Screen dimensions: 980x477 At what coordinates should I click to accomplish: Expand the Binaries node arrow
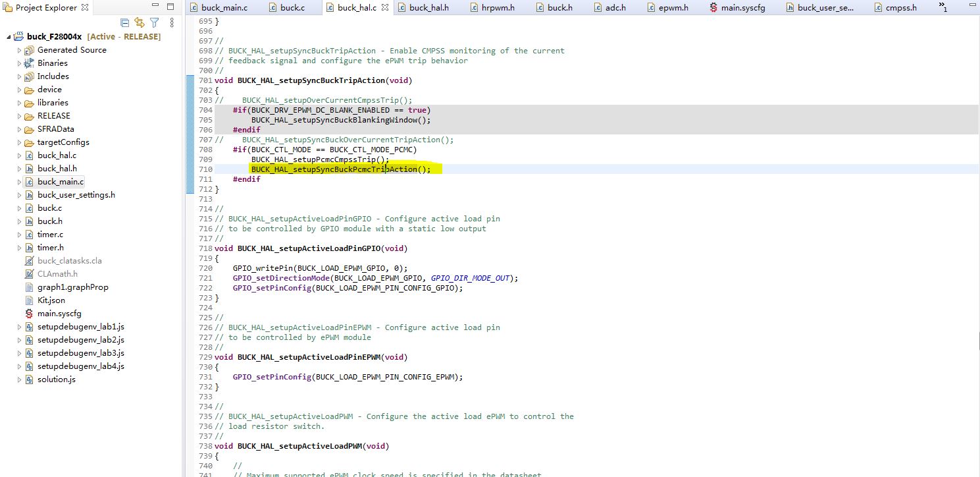click(19, 63)
